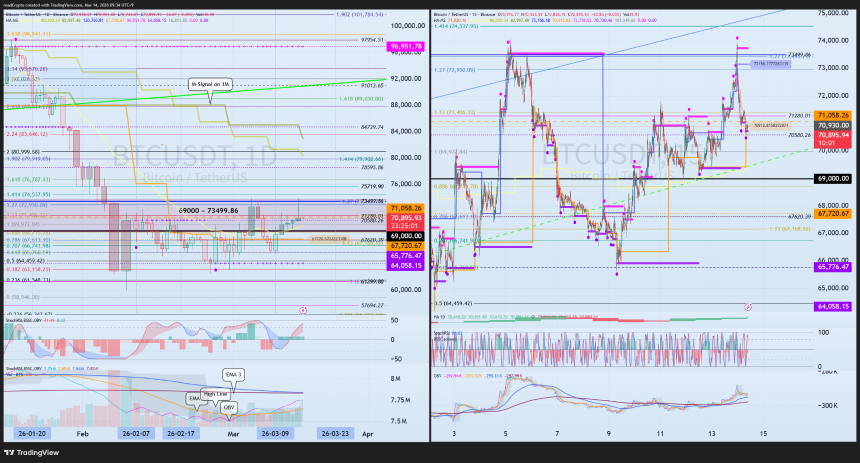Click purple 64,058.15 tag on daily chart
Screen dimensions: 860x463
[406, 266]
